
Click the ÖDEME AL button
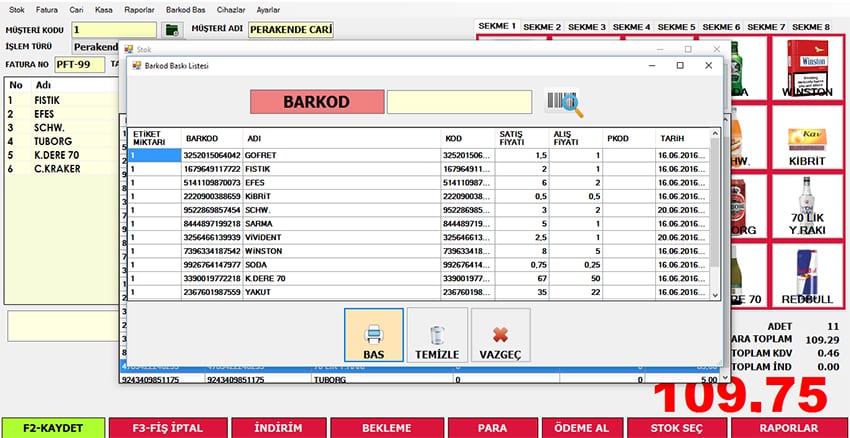582,428
